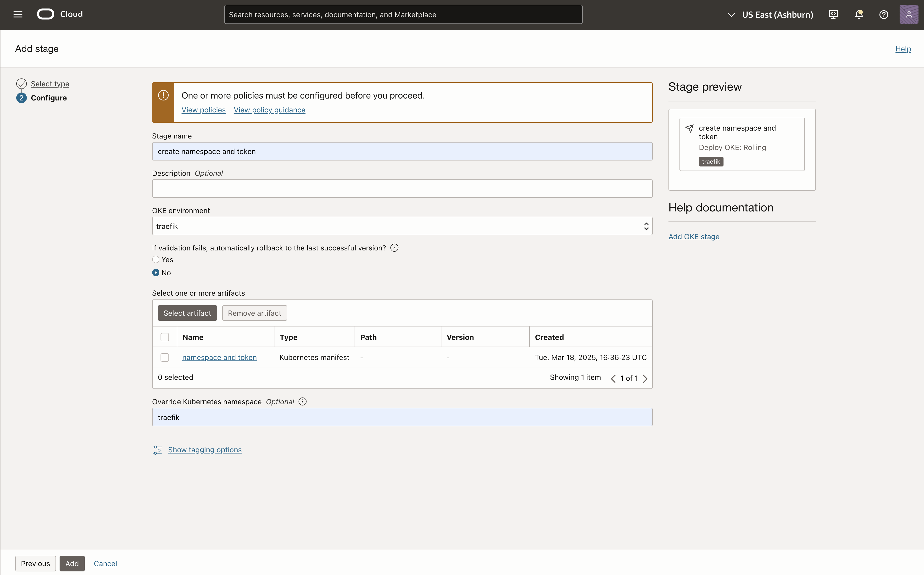Go back to Select type step
The height and width of the screenshot is (575, 924).
[50, 84]
